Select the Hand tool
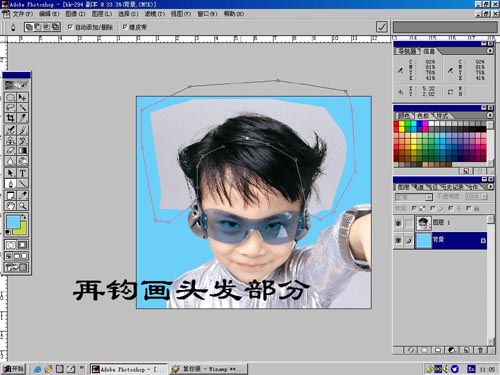 click(10, 206)
